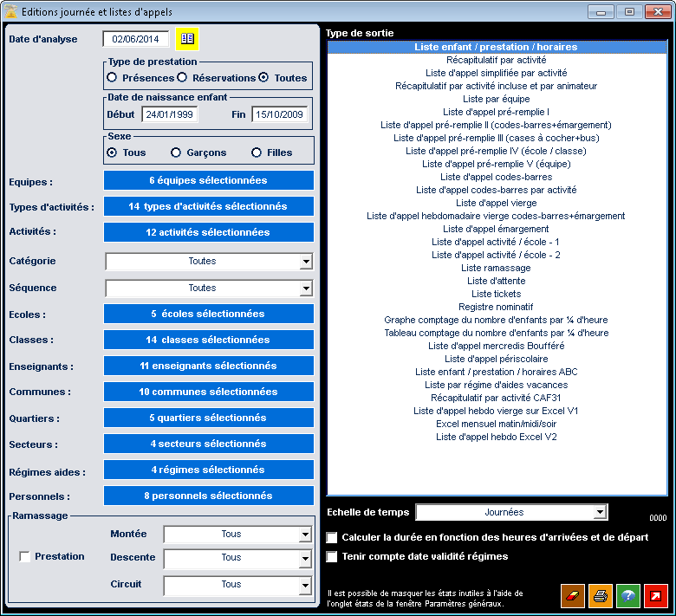This screenshot has width=676, height=616.
Task: Open the Echelle de temps dropdown
Action: [x=600, y=513]
